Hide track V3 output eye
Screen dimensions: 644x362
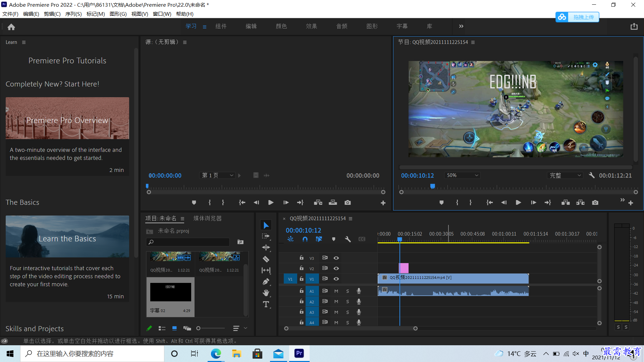pos(336,258)
